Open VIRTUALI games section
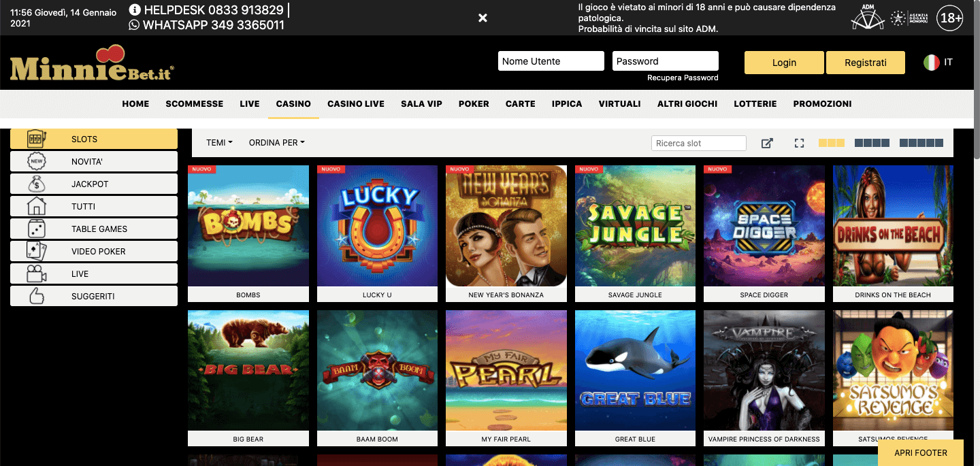This screenshot has width=980, height=466. [620, 104]
